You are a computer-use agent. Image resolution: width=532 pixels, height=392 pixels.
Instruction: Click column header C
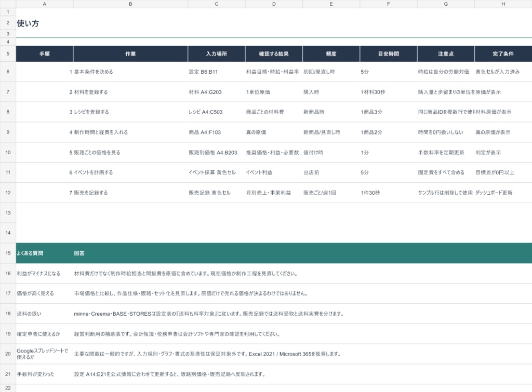click(x=217, y=4)
